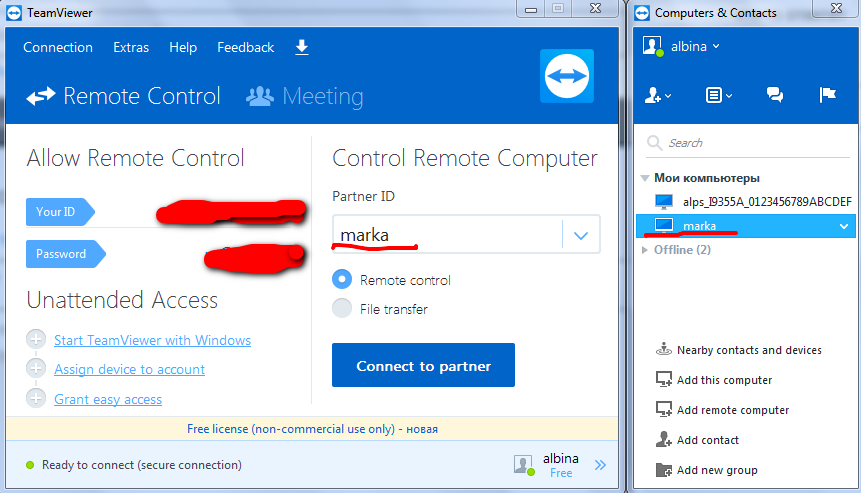Click the flag notifications icon
This screenshot has height=493, width=861.
[x=828, y=95]
